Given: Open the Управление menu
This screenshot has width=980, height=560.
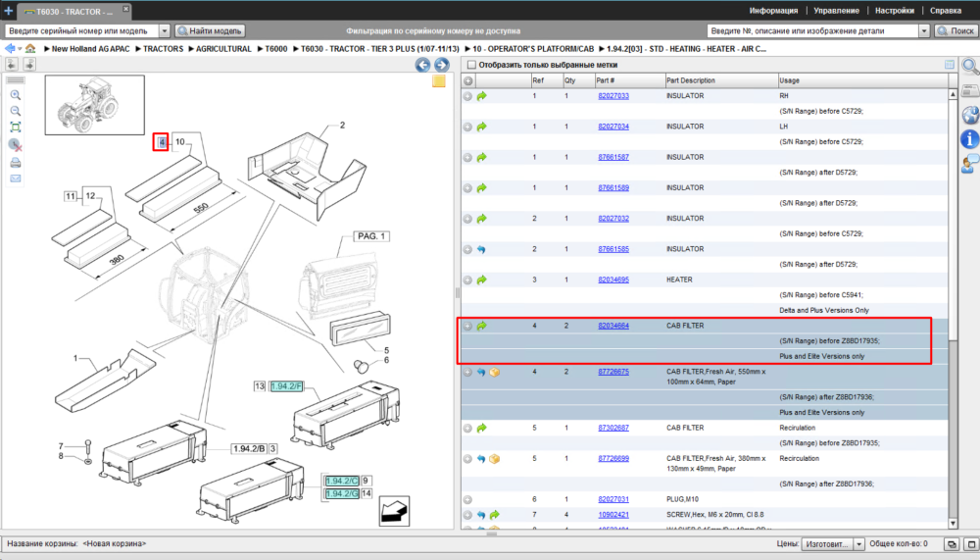Looking at the screenshot, I should (x=836, y=11).
